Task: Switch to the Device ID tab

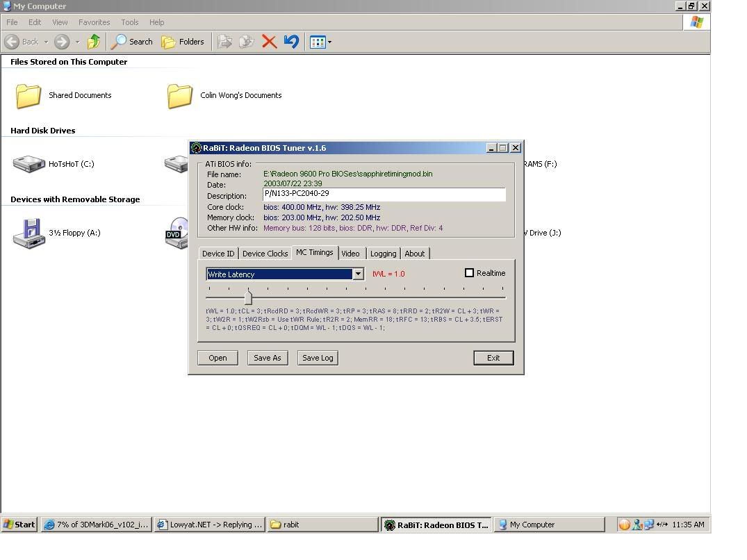Action: pos(218,254)
